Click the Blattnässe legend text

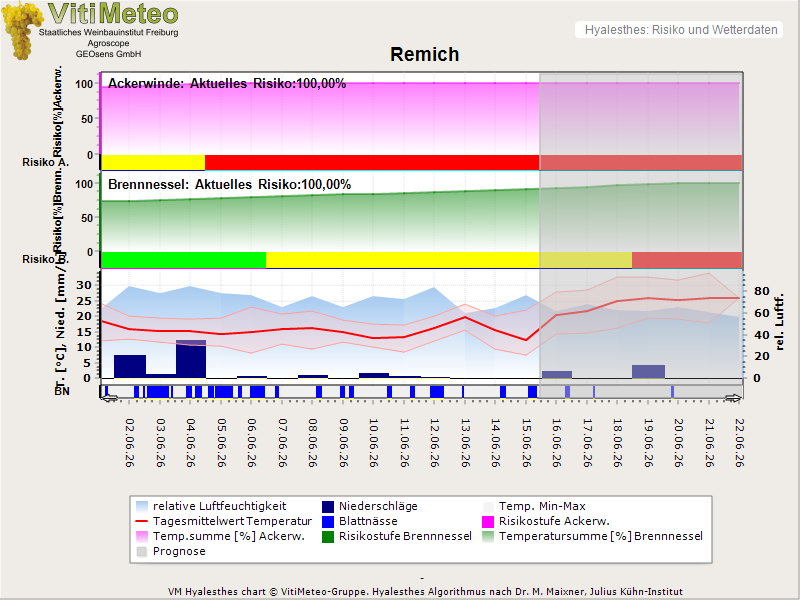[368, 521]
